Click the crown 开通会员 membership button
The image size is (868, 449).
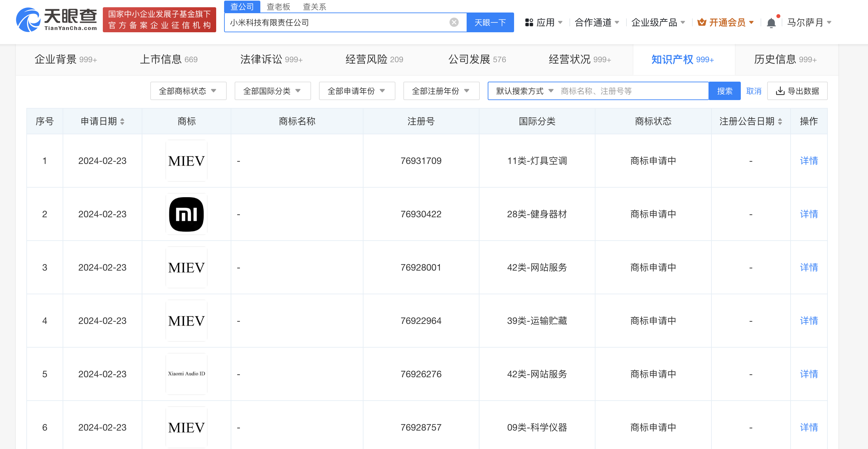[725, 23]
